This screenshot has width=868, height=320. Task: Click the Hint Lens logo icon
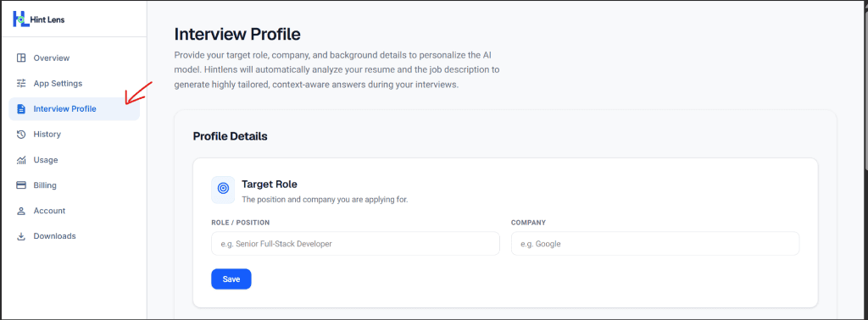20,19
